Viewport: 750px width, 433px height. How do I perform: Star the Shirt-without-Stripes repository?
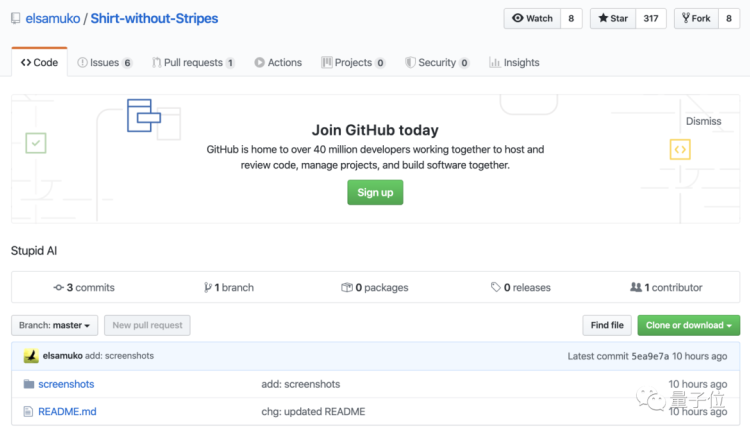pos(613,18)
